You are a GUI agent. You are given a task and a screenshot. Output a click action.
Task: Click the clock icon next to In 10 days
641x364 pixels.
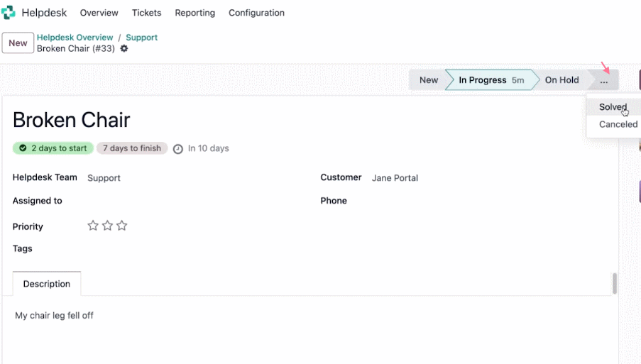(x=178, y=149)
